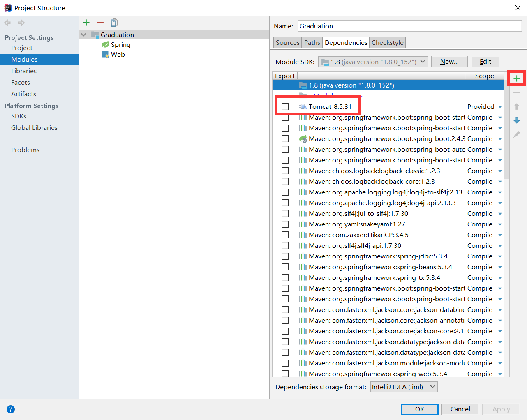Screen dimensions: 527x420
Task: Click the Edit SDK button
Action: coord(485,62)
